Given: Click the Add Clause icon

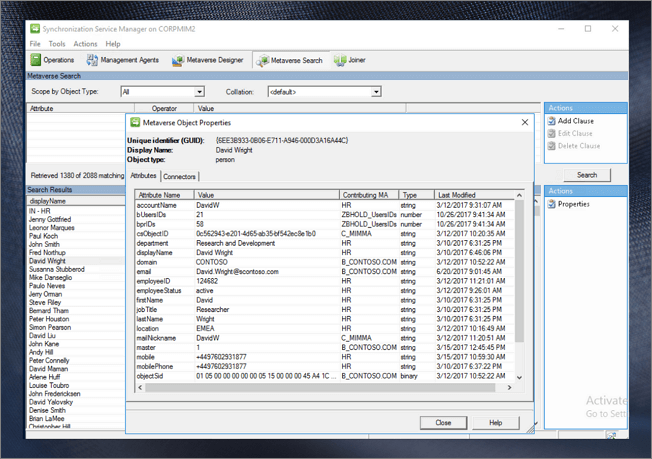Looking at the screenshot, I should tap(551, 121).
